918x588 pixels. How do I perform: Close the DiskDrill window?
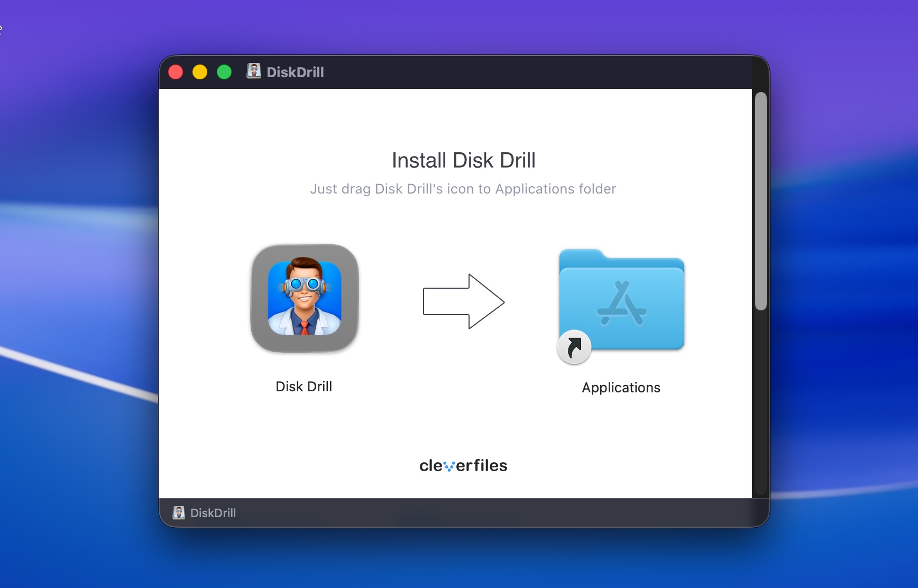coord(176,72)
